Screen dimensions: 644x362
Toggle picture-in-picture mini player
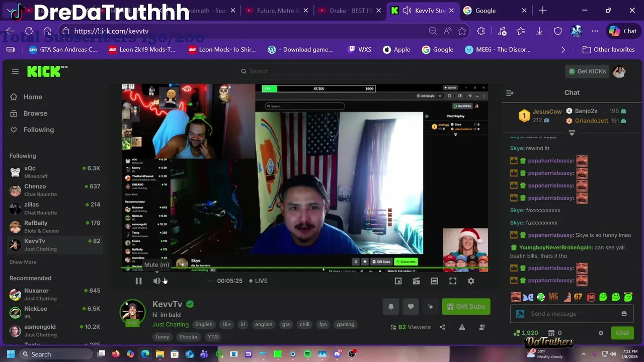(x=398, y=281)
